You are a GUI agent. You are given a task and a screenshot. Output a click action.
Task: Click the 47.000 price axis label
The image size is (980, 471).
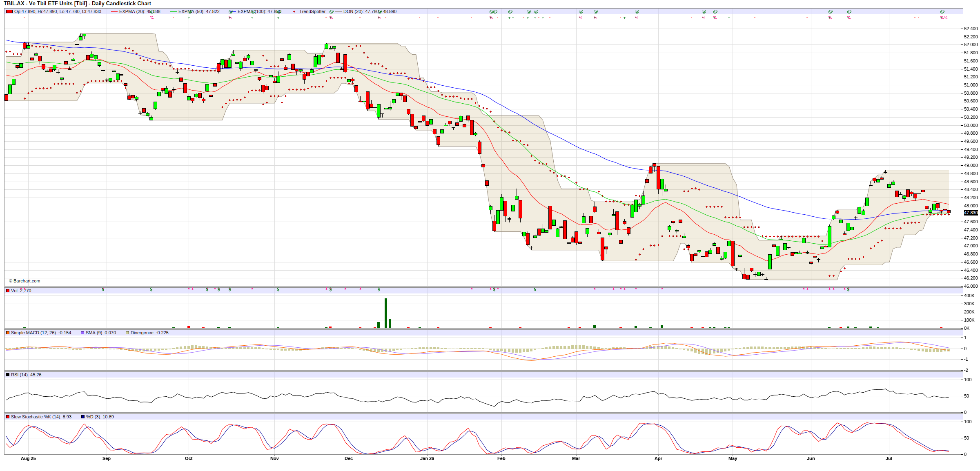click(x=971, y=246)
